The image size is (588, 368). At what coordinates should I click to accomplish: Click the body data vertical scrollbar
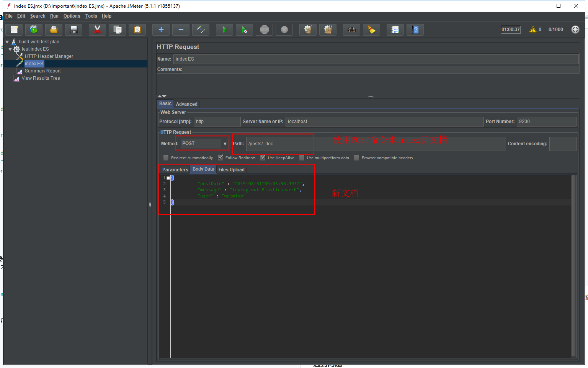pos(573,266)
